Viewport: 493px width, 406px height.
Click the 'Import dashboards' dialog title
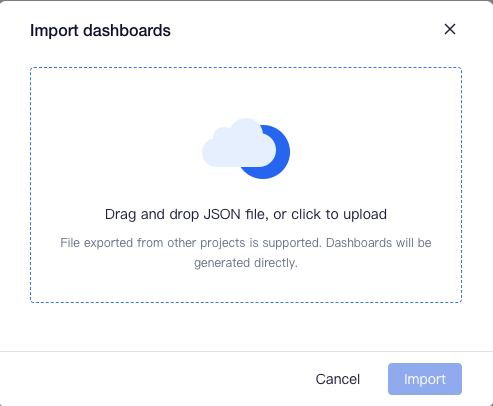(100, 30)
